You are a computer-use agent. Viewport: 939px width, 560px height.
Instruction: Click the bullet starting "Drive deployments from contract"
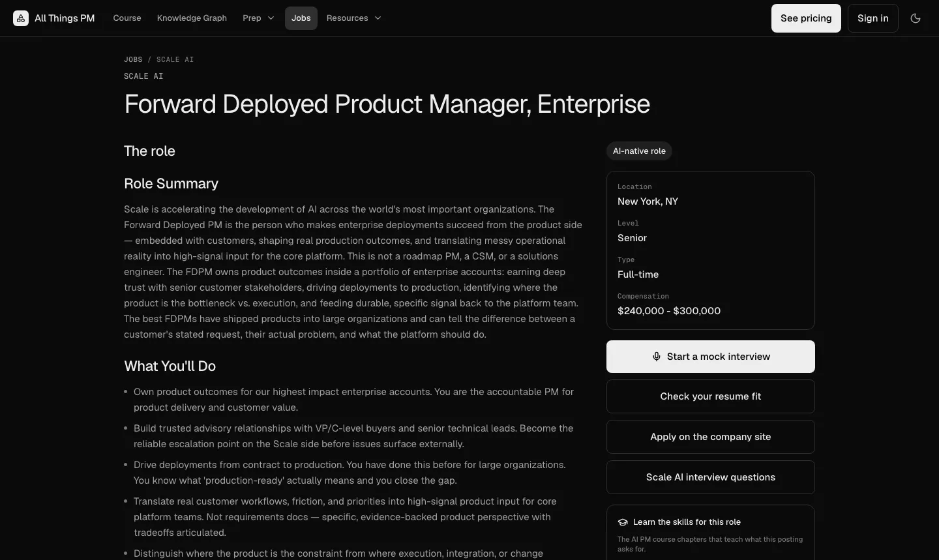point(350,473)
